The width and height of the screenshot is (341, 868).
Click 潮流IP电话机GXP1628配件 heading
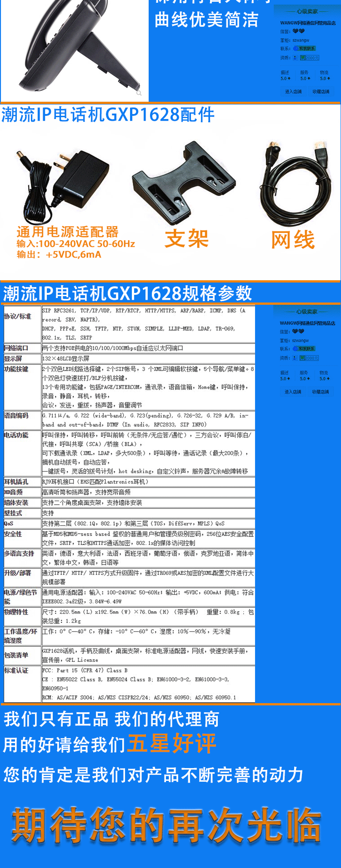coord(108,115)
